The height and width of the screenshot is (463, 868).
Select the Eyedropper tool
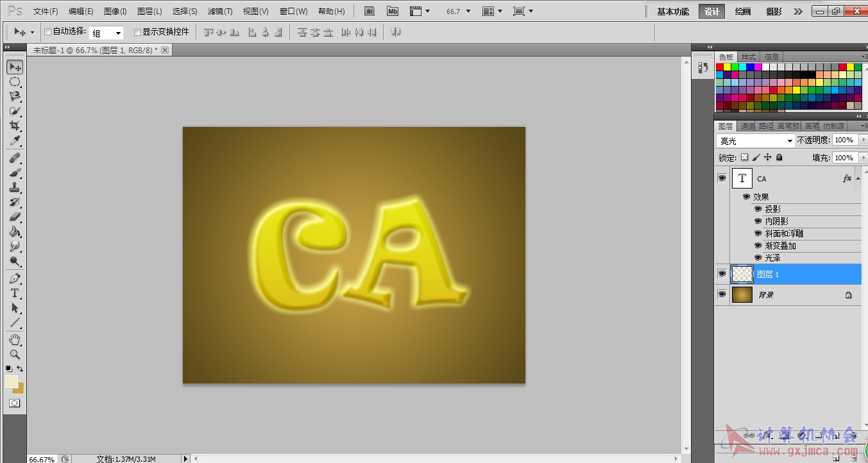click(x=14, y=141)
